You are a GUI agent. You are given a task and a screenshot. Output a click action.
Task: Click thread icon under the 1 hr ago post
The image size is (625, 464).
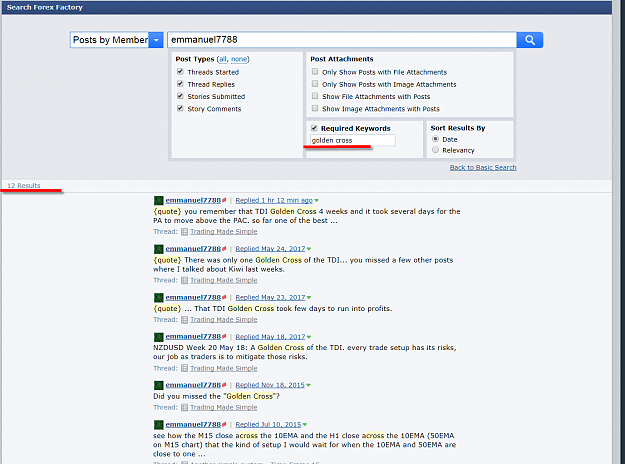pyautogui.click(x=184, y=232)
